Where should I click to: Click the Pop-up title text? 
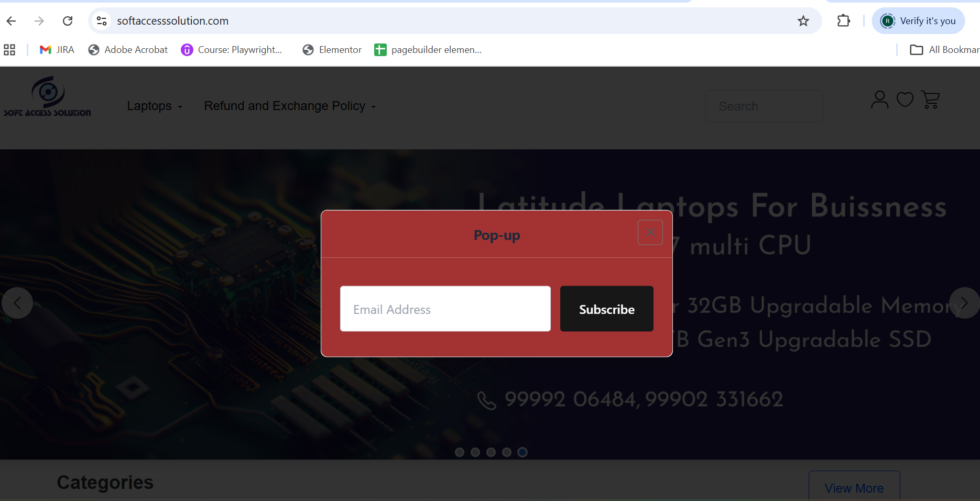pos(497,235)
